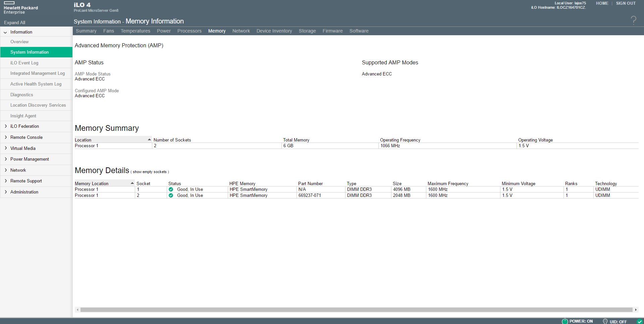Open the Storage tab

click(307, 31)
